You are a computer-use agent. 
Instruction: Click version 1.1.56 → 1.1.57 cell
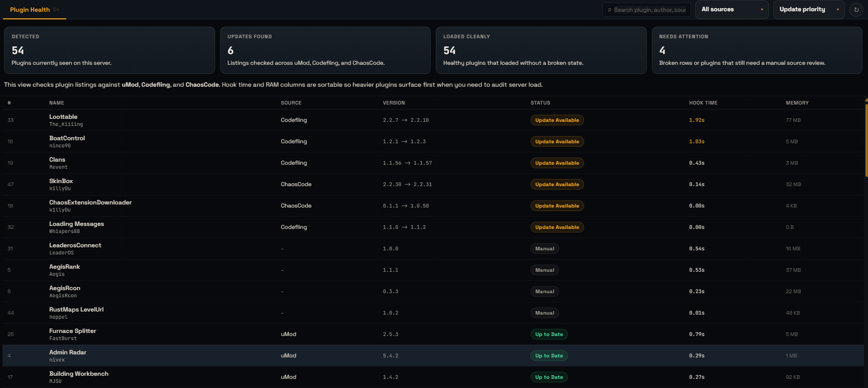coord(407,163)
